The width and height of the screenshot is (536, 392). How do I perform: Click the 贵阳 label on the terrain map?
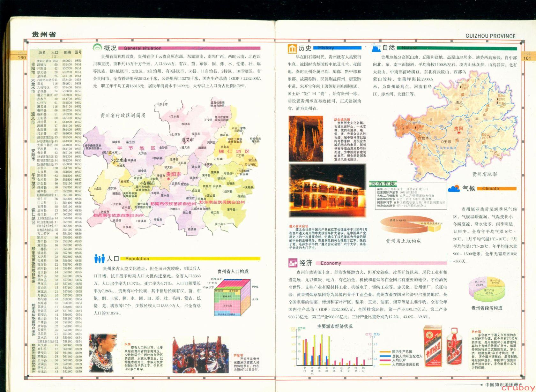tap(458, 128)
